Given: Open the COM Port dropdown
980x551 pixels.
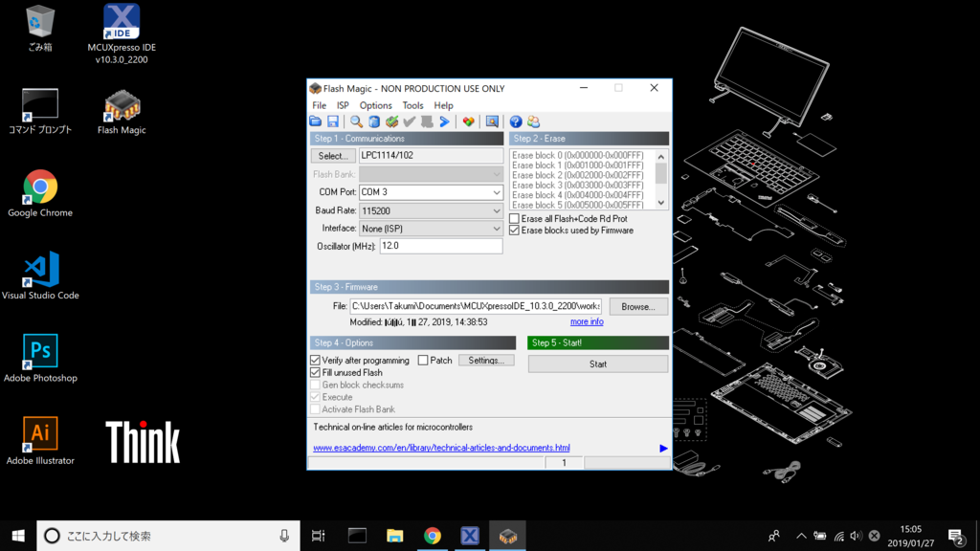Looking at the screenshot, I should [497, 192].
